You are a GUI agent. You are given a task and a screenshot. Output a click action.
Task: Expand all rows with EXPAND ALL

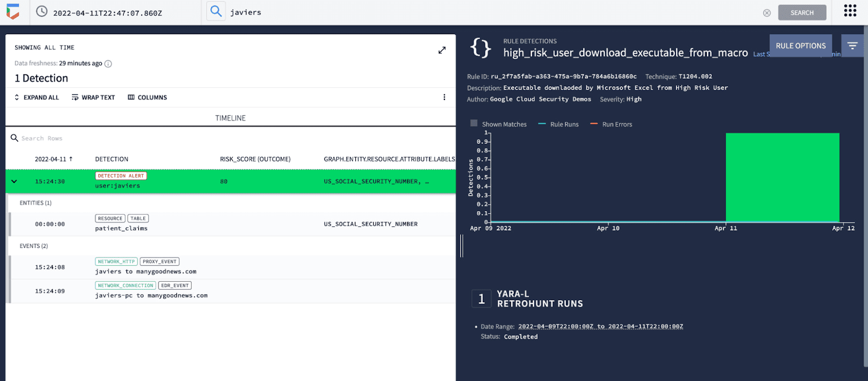(36, 97)
